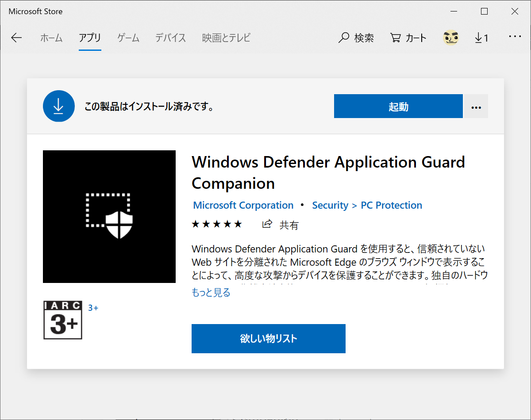Click the IARC 3+ rating badge

63,320
